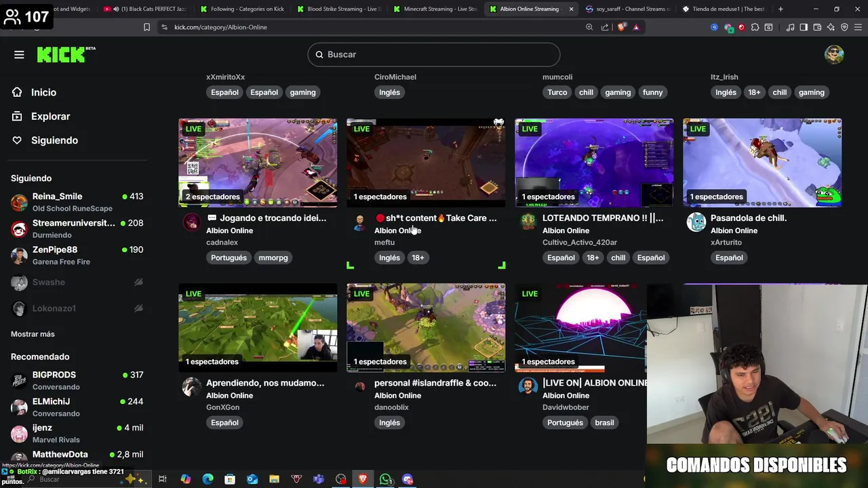The height and width of the screenshot is (488, 868).
Task: Open meftu stream thumbnail
Action: 426,163
